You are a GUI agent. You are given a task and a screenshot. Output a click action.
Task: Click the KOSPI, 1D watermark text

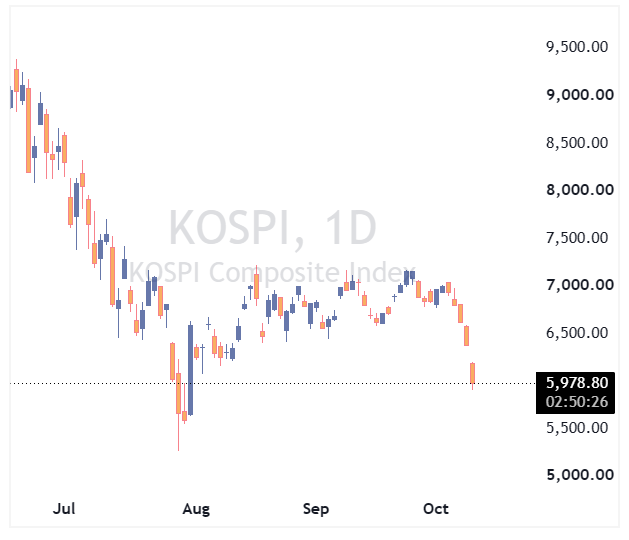tap(273, 227)
